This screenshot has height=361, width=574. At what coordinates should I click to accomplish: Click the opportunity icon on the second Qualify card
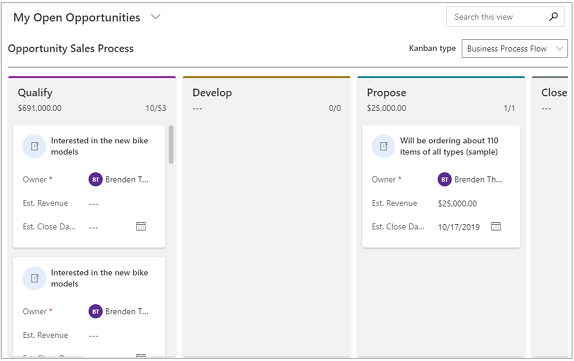[34, 278]
